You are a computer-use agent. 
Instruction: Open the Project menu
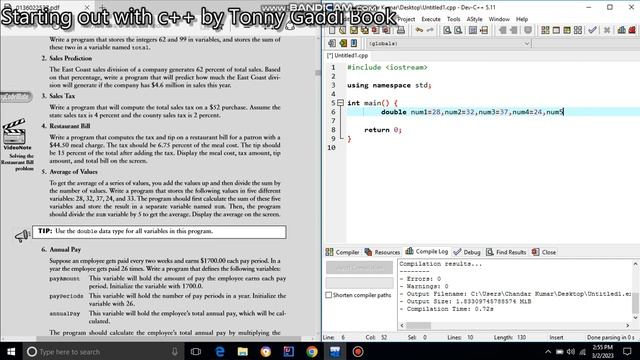click(x=406, y=19)
